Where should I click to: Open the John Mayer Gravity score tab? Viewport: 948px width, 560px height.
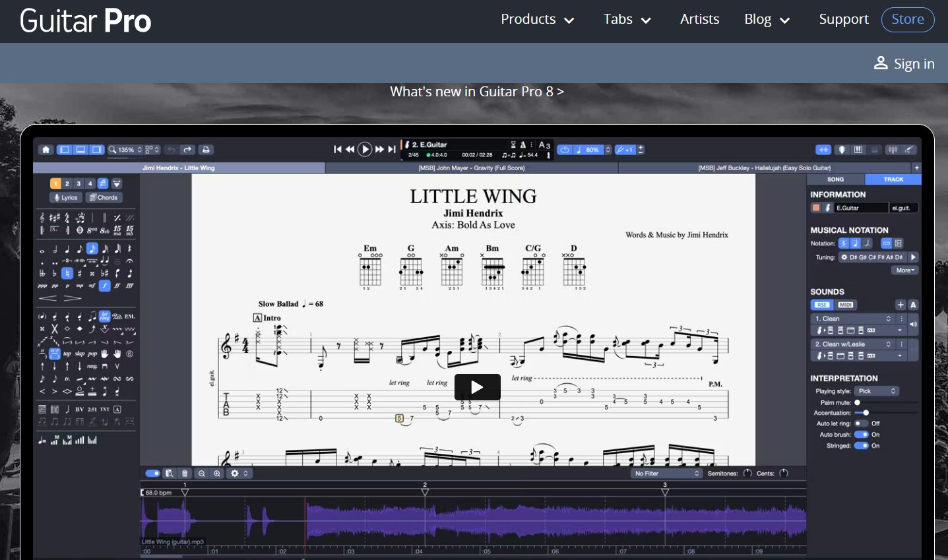point(471,168)
